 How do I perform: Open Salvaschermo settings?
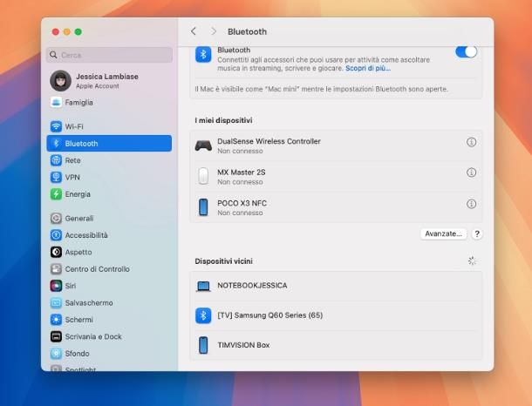(x=109, y=302)
